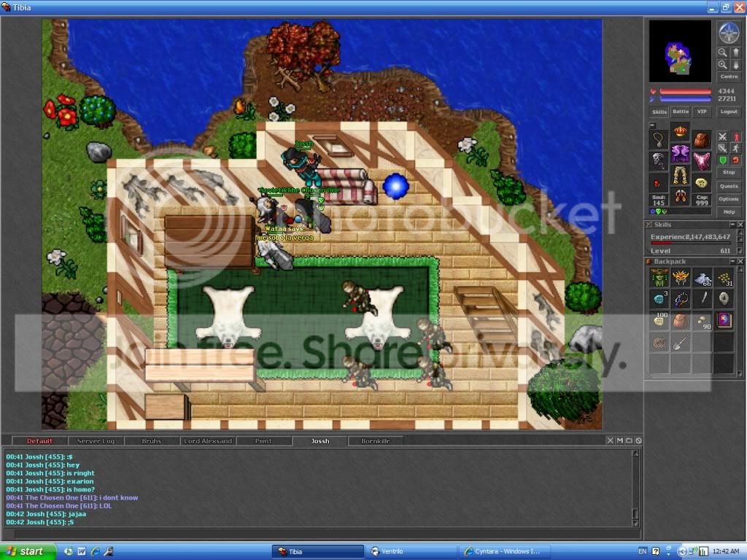Click the skull staff weapon slot
747x560 pixels.
(x=659, y=161)
